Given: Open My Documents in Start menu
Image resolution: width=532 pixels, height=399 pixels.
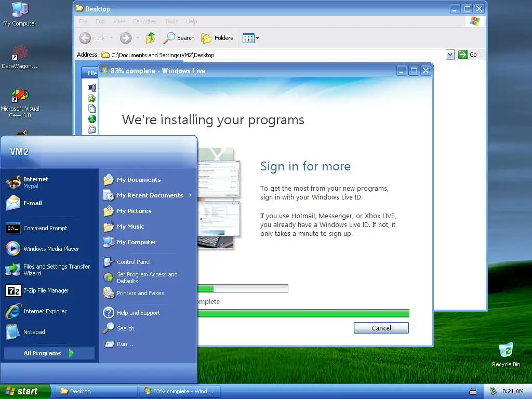Looking at the screenshot, I should coord(148,179).
